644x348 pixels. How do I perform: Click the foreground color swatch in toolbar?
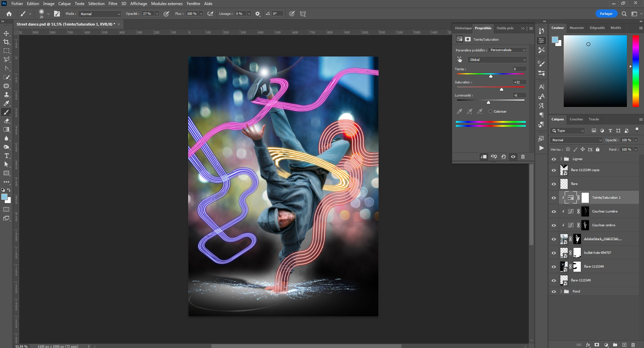coord(4,197)
